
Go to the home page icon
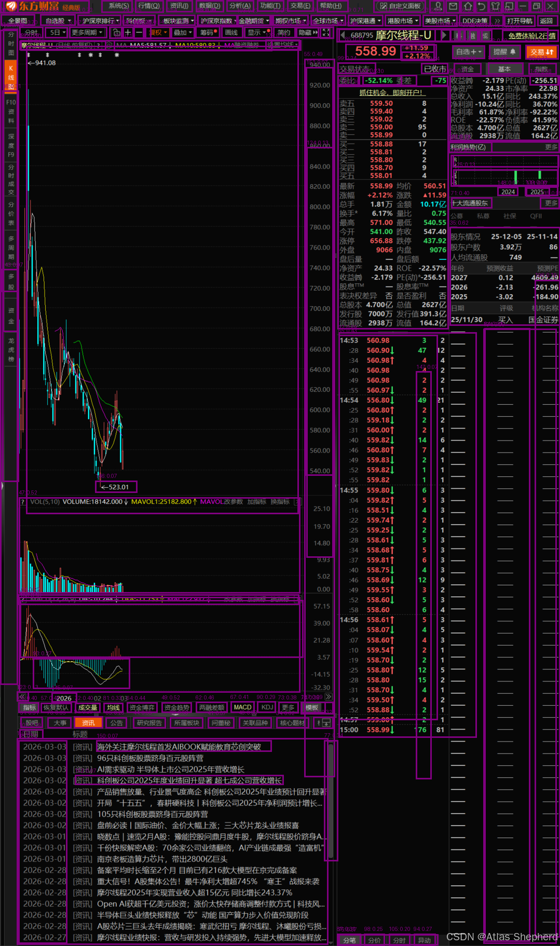click(468, 6)
